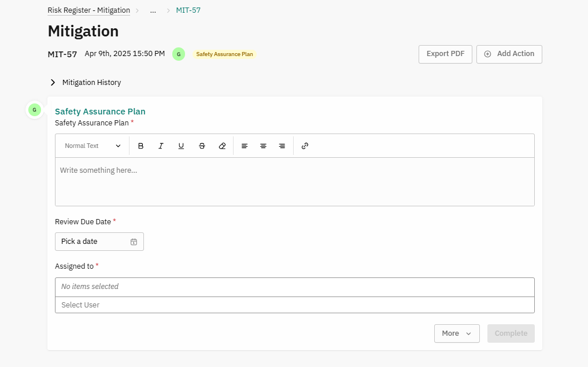
Task: Click the Assigned to label
Action: point(74,266)
